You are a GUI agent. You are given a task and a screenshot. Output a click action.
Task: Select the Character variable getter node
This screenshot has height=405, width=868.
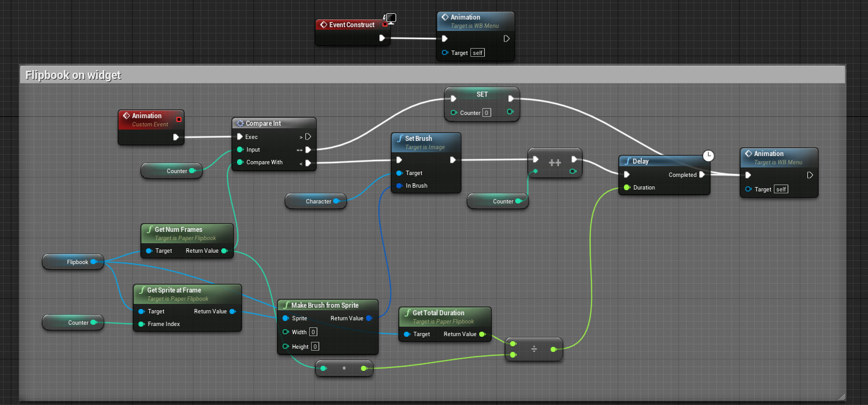tap(315, 201)
